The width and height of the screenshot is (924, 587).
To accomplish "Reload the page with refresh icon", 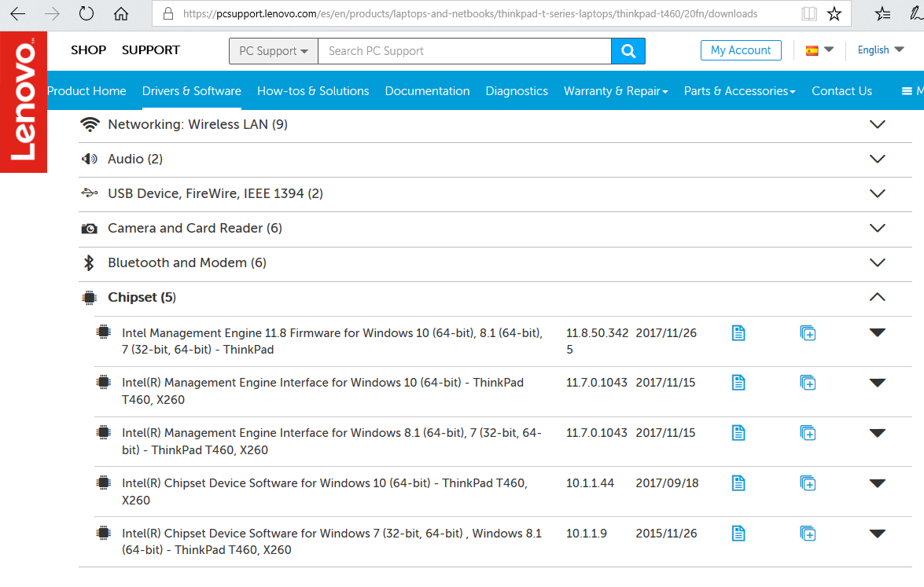I will point(86,13).
